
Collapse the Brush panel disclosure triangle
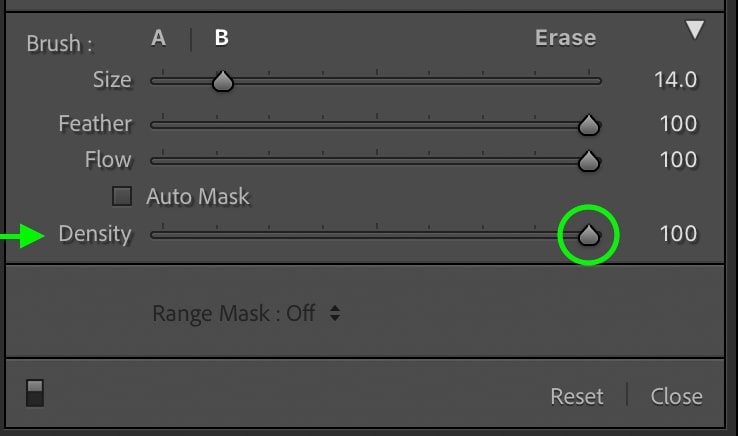click(695, 30)
